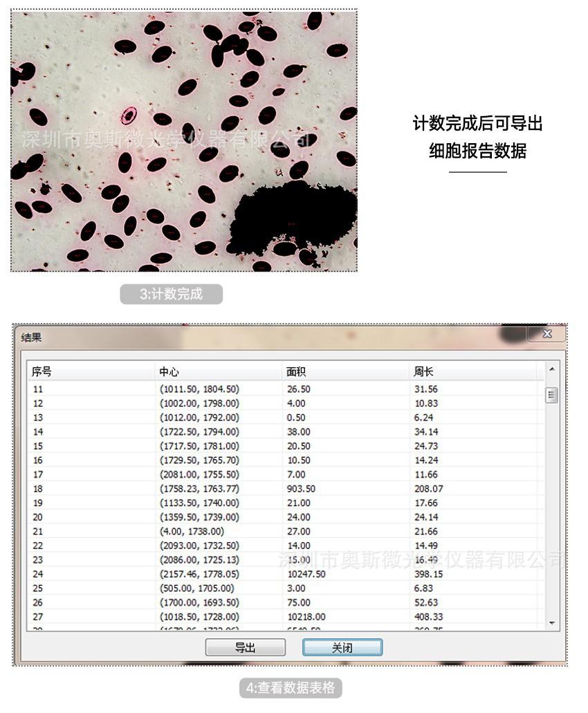This screenshot has height=713, width=588.
Task: Click the 4:查看数据表格 step label
Action: 291,688
